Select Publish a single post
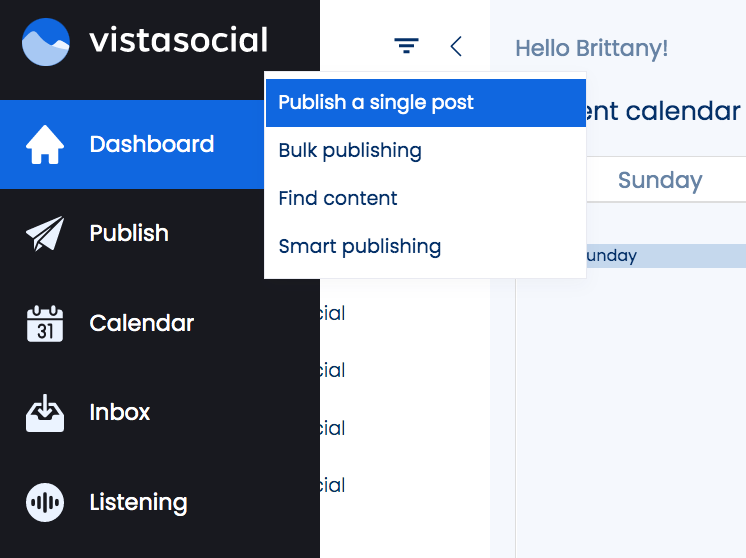This screenshot has width=746, height=558. pyautogui.click(x=426, y=103)
